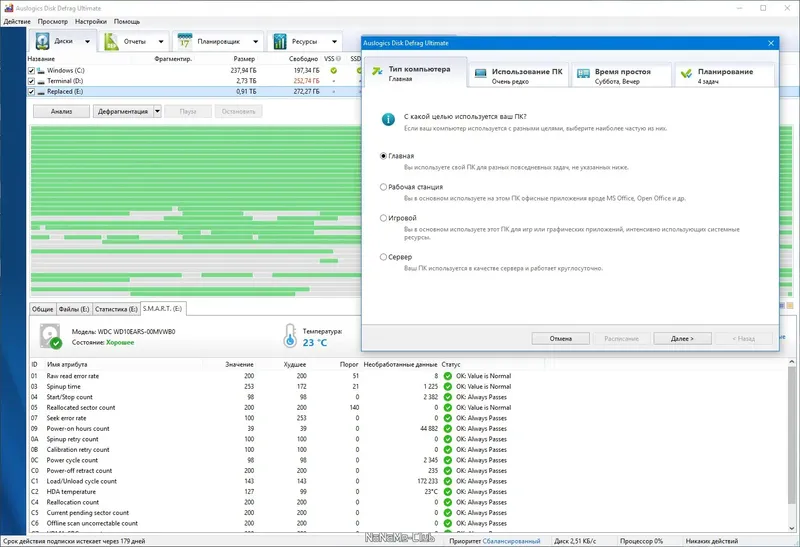Open the Использование ПК wizard tab
The image size is (800, 547).
518,76
